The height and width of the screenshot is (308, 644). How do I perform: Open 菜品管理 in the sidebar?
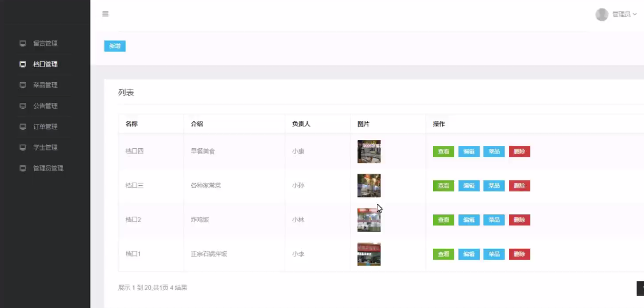pyautogui.click(x=45, y=85)
